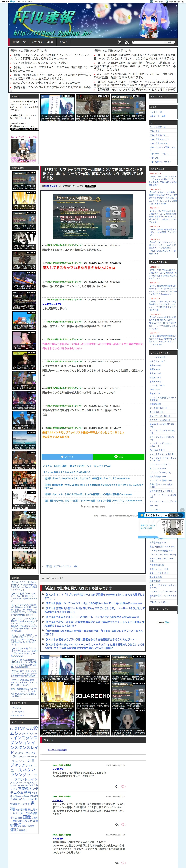Reply to comment 3915 using arrow icon

[x=117, y=825]
